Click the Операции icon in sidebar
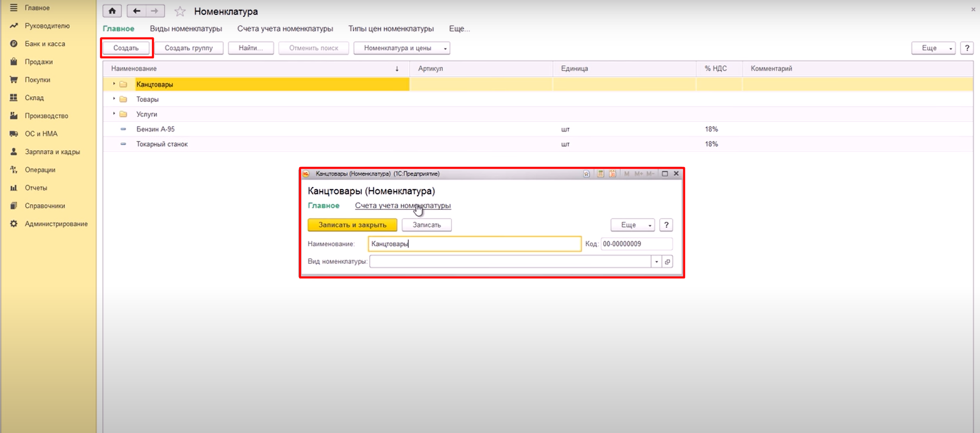 click(13, 170)
